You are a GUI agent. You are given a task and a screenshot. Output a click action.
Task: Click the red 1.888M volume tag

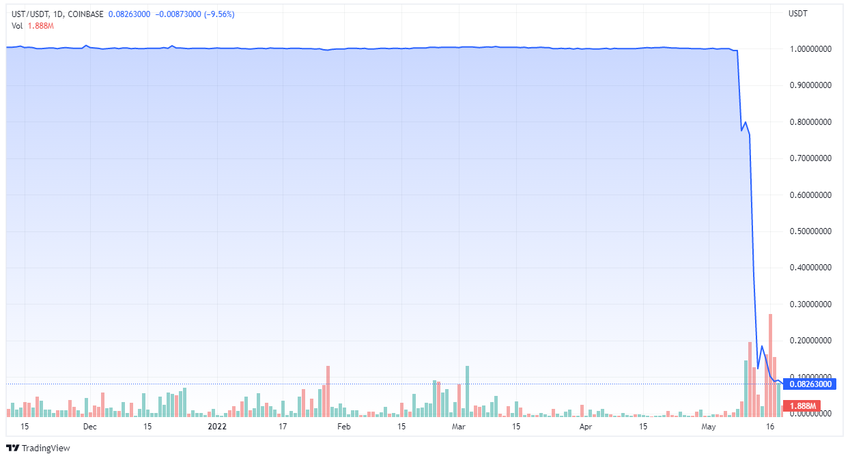tap(802, 406)
